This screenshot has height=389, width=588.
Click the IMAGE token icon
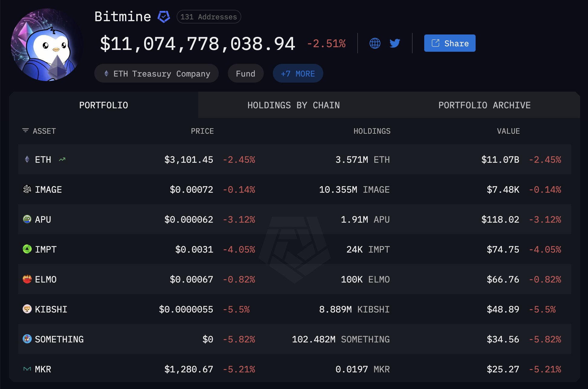(x=27, y=189)
